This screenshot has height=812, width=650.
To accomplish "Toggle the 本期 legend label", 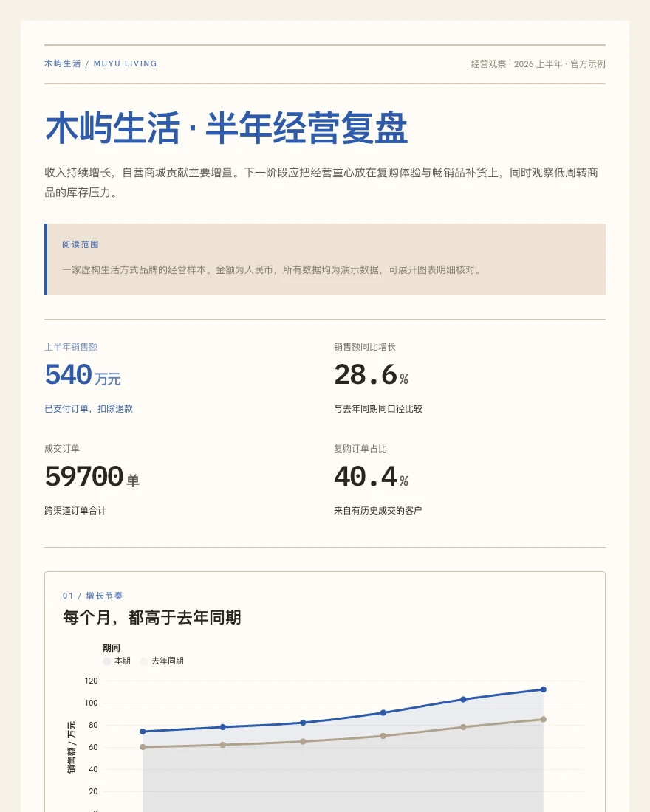I will pyautogui.click(x=123, y=661).
